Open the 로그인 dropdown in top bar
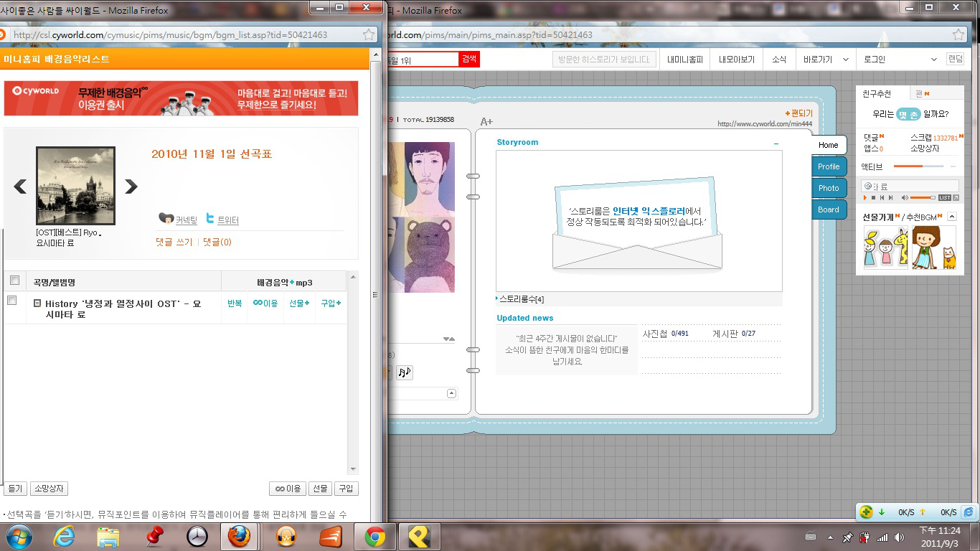 point(934,60)
